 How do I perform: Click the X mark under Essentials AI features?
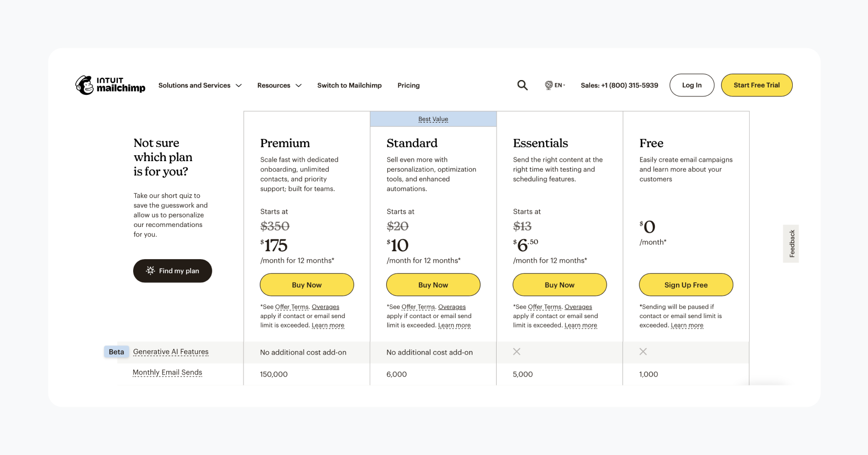517,351
